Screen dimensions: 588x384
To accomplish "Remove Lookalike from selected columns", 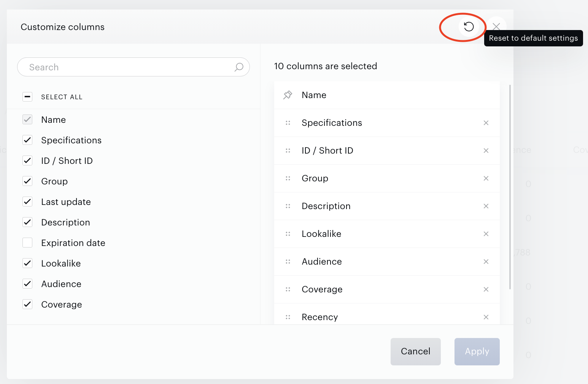I will tap(486, 234).
